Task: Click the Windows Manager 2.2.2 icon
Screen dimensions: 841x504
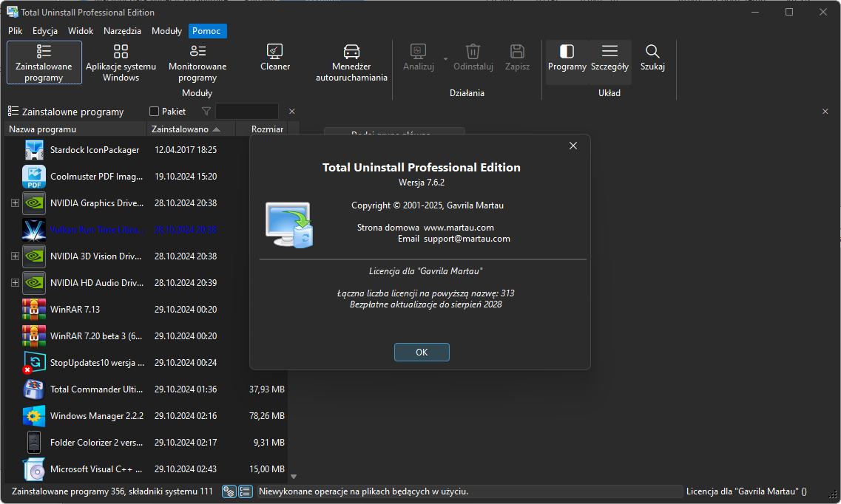Action: 34,415
